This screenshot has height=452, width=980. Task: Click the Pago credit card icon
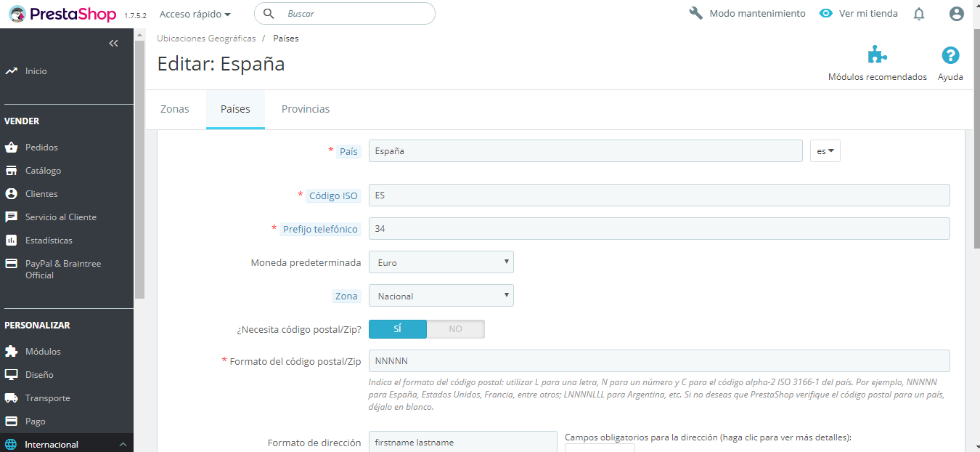11,421
